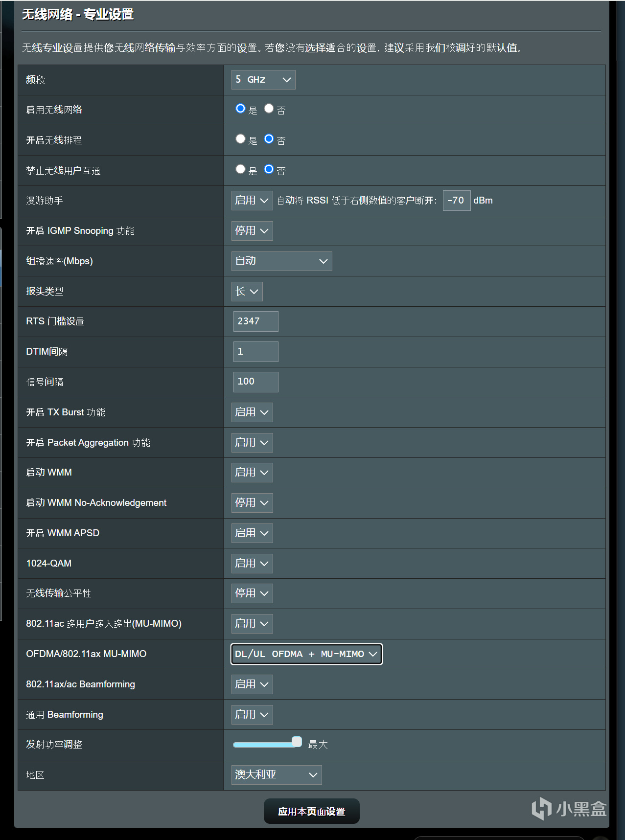Click the DTIM间隔 input field
Image resolution: width=625 pixels, height=840 pixels.
point(255,352)
